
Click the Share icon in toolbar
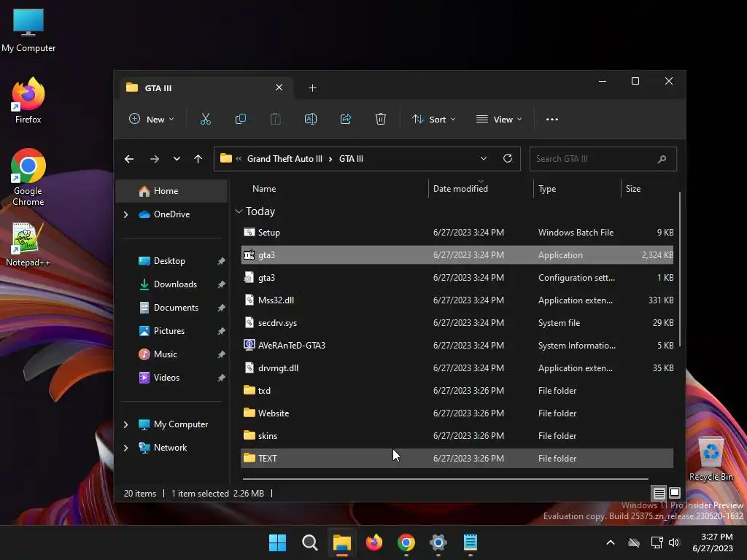(x=345, y=119)
